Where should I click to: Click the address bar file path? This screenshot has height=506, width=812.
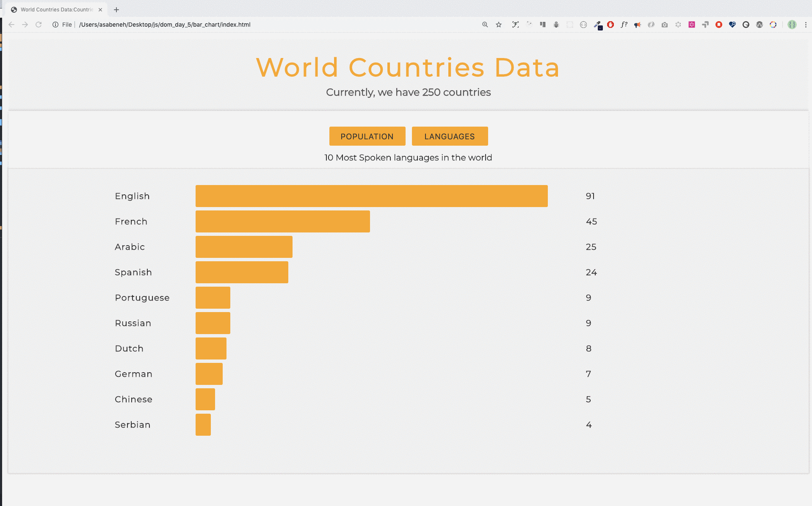(165, 25)
